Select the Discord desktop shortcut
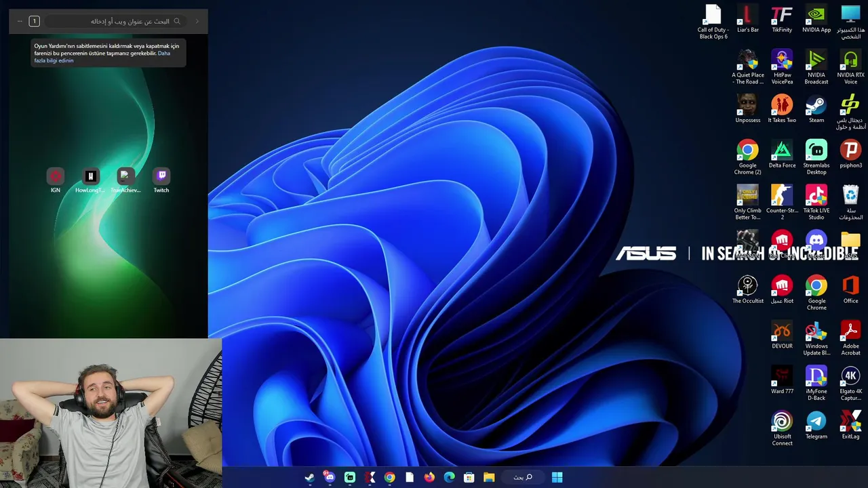Screen dimensions: 868x488 (816, 245)
